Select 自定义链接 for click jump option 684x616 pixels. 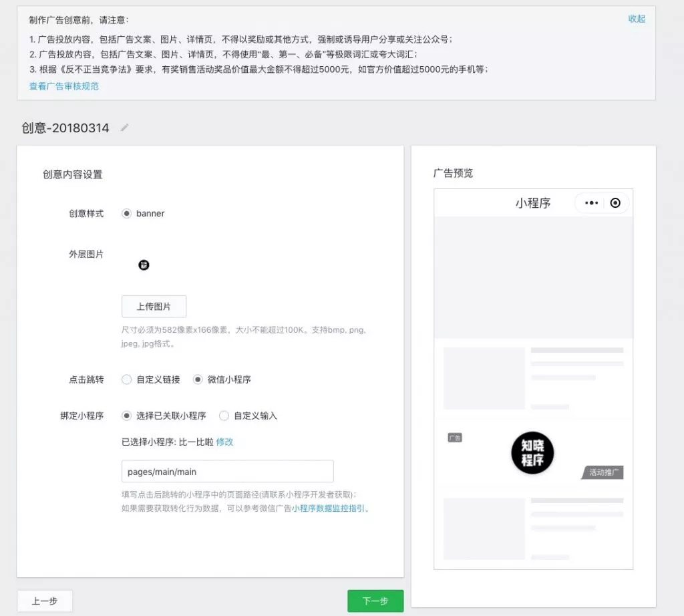126,379
